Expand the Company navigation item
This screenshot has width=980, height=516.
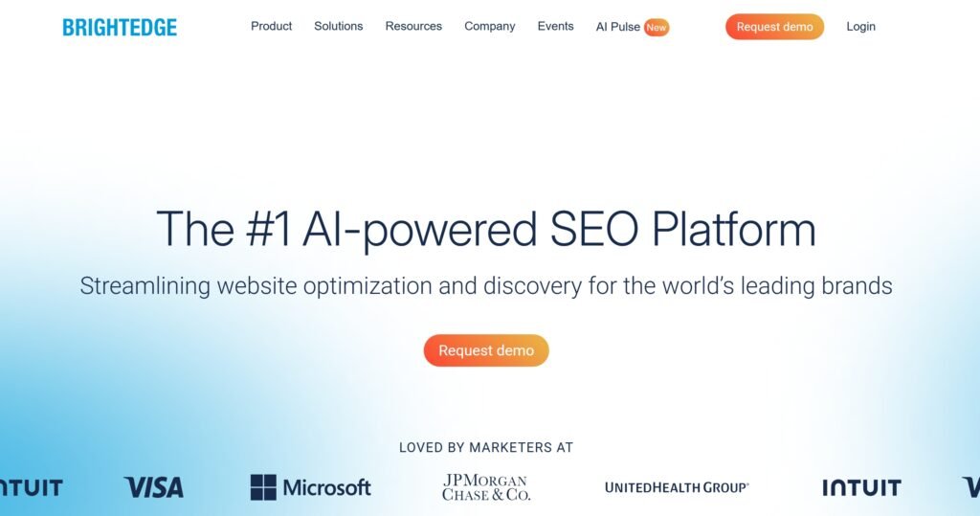coord(489,26)
